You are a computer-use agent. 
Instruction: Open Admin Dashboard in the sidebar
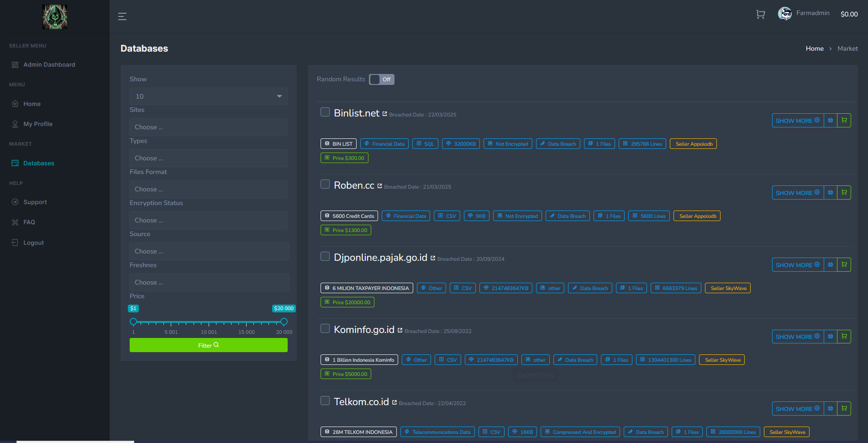(49, 64)
